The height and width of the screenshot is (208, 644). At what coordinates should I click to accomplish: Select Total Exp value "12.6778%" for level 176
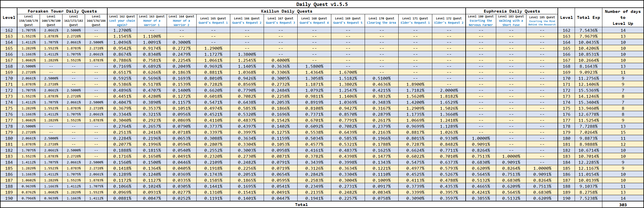click(x=588, y=114)
